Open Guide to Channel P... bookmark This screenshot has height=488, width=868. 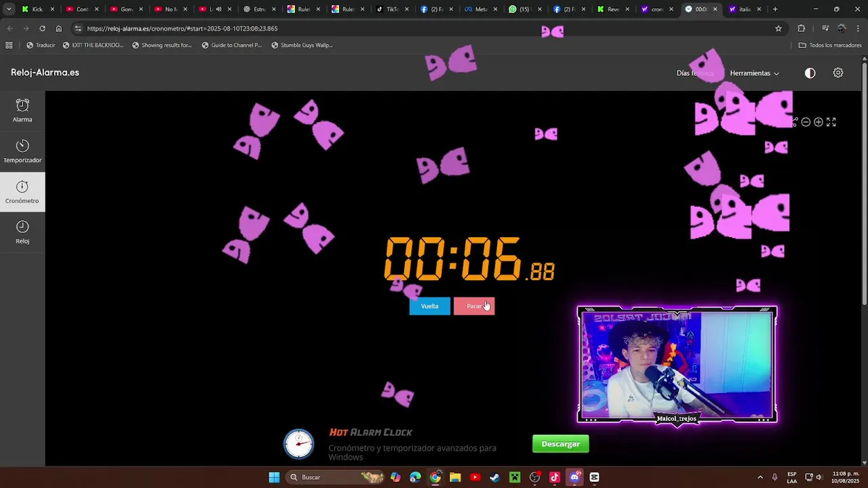(x=232, y=45)
